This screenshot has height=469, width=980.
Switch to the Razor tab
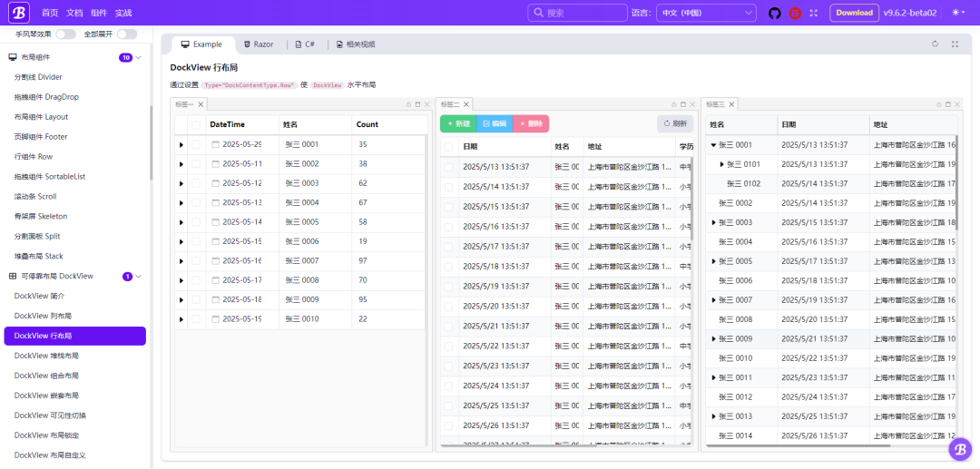tap(259, 44)
